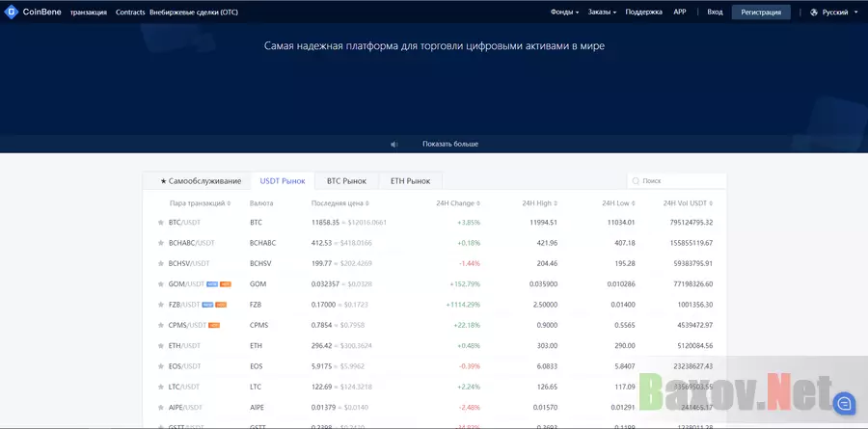Click the Регистрация button

[x=761, y=13]
